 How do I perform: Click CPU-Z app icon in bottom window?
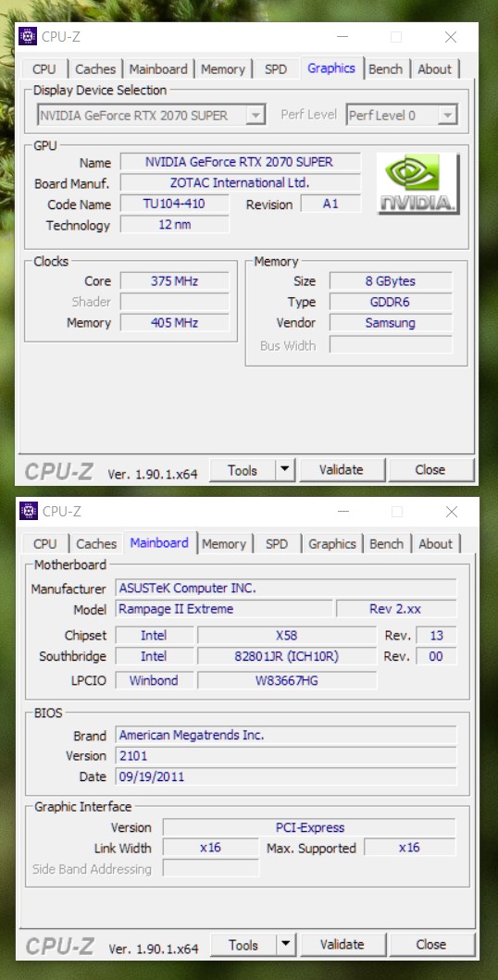click(29, 511)
